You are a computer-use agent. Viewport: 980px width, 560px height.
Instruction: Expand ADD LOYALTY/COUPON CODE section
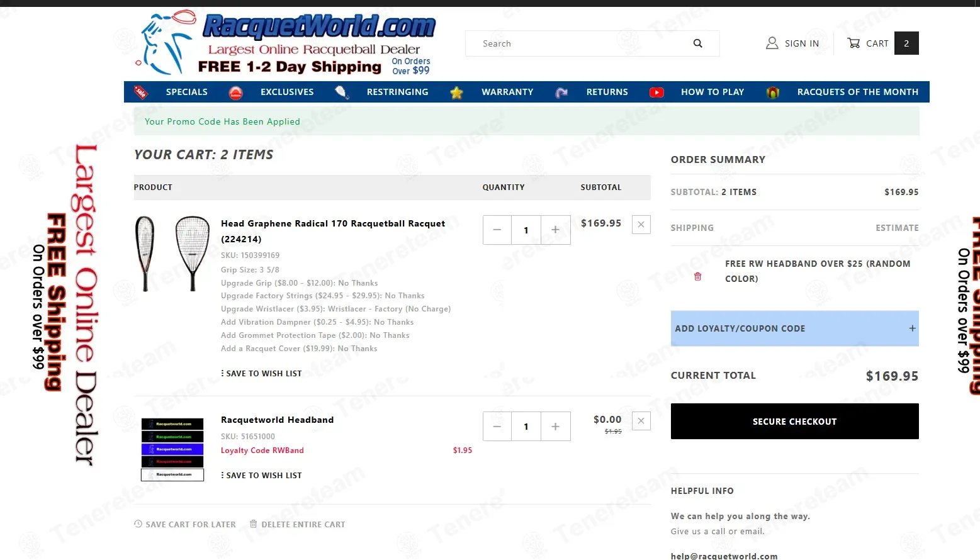click(x=794, y=328)
